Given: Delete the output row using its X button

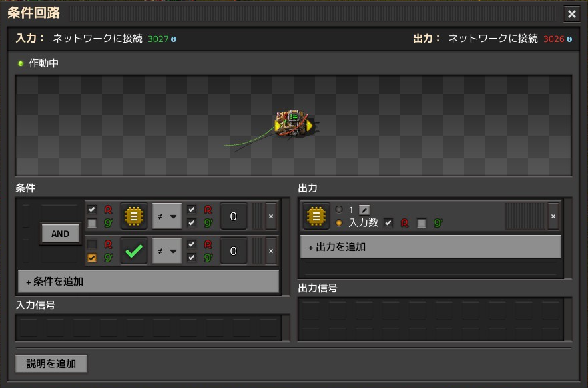Looking at the screenshot, I should [553, 216].
